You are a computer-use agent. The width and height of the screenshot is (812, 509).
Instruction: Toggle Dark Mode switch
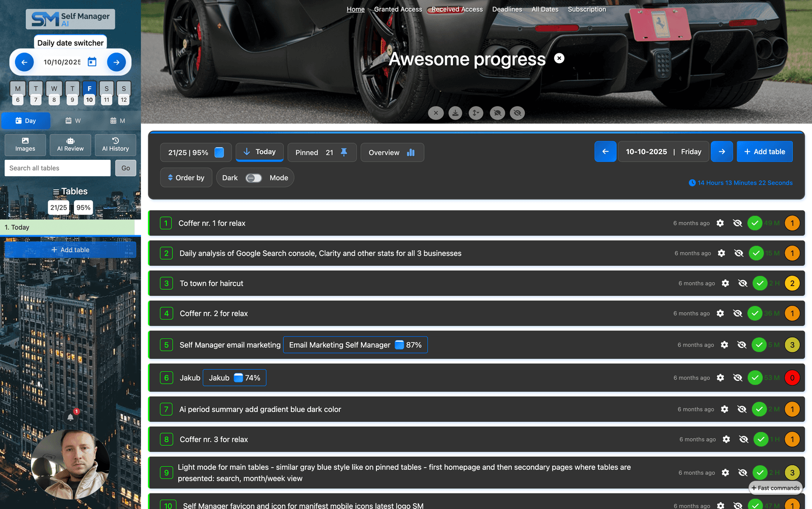[x=254, y=178]
